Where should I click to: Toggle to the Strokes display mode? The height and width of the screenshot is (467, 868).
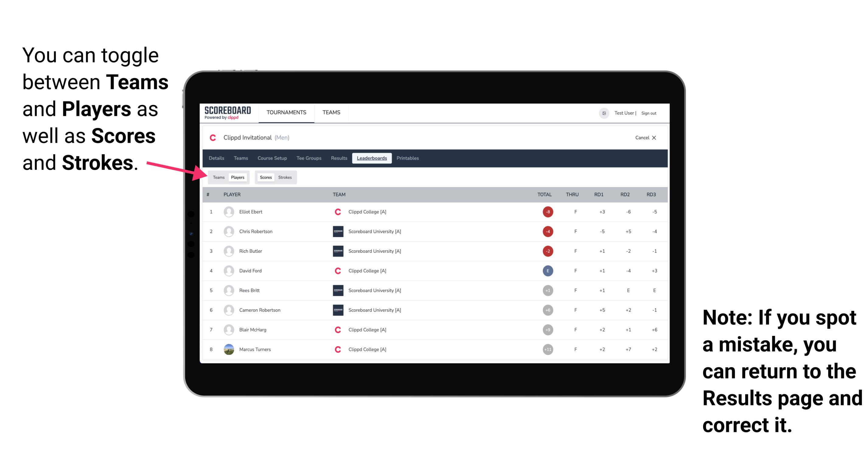click(286, 177)
